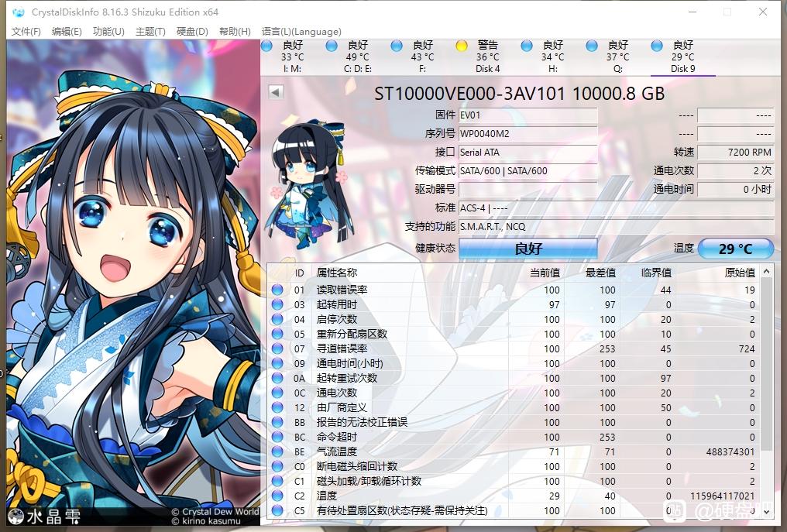Click status icon of 断电磁头缩回计数 row
This screenshot has width=787, height=532.
coord(277,466)
